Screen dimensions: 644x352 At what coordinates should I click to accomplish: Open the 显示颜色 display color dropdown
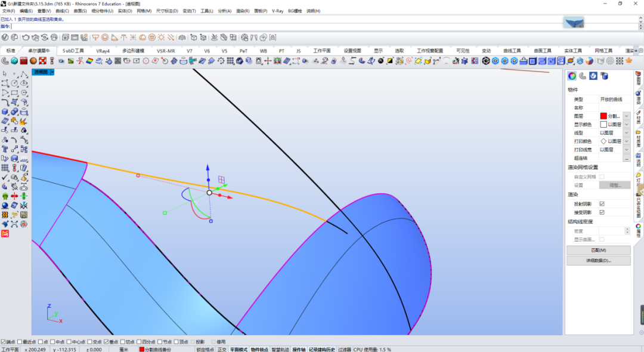(626, 125)
